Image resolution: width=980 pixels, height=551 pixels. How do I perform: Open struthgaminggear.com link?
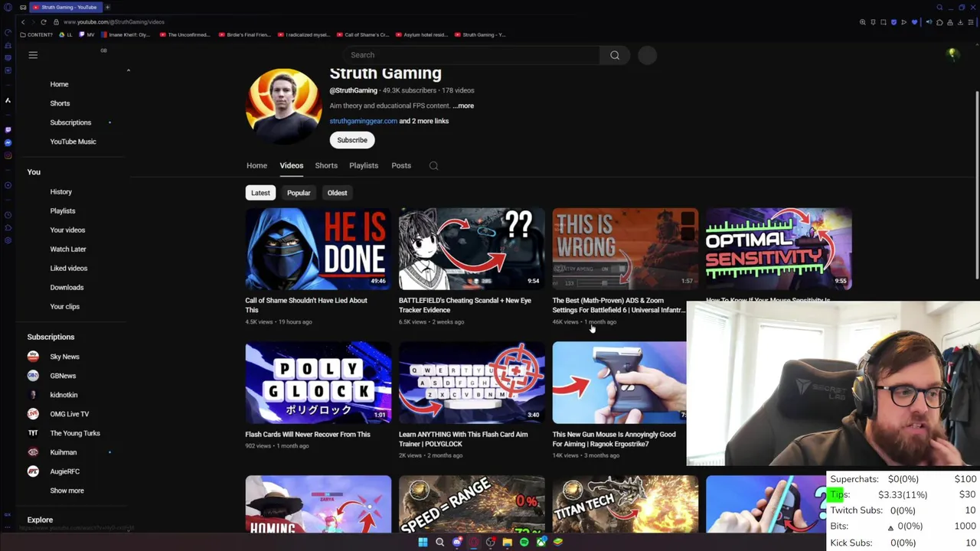(x=363, y=121)
